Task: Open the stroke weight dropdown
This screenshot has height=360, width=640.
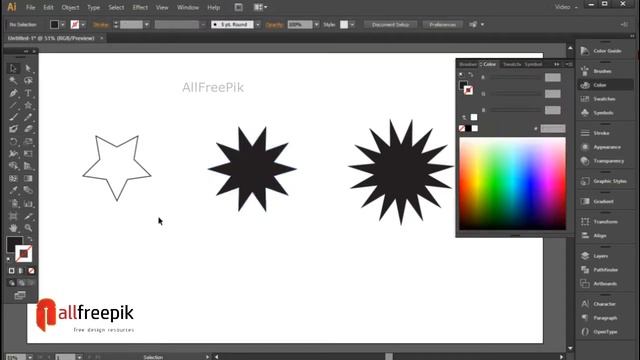Action: [147, 24]
